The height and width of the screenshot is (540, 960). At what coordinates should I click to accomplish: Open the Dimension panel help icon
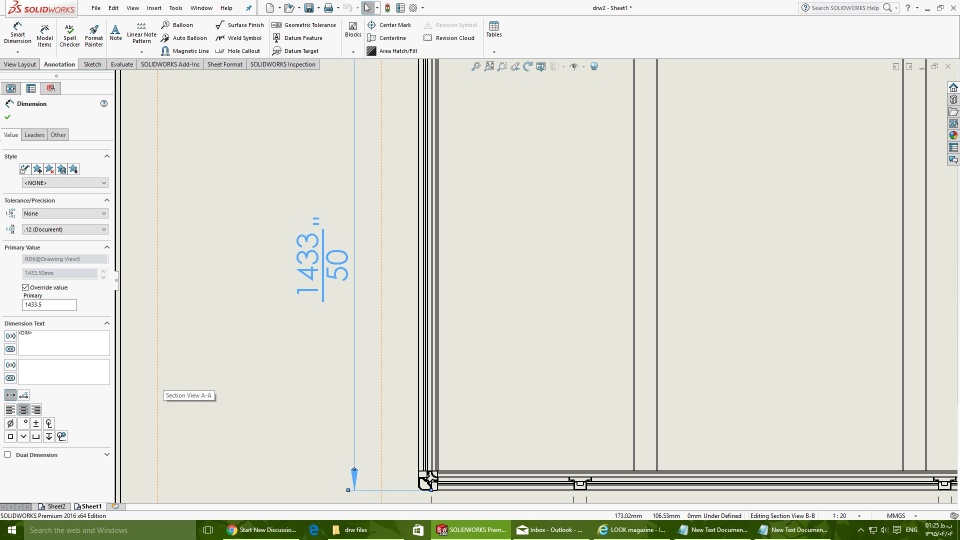point(103,103)
